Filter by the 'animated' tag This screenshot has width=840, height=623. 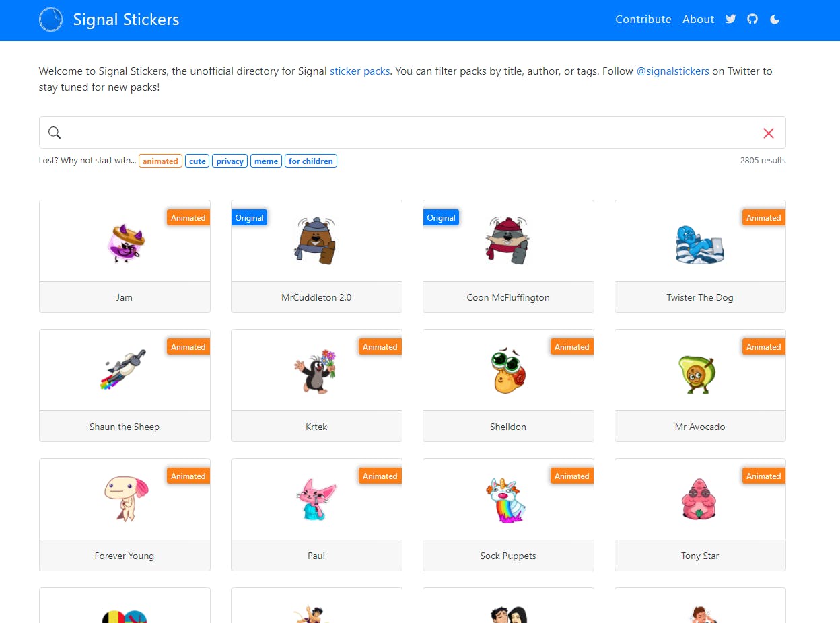pos(160,161)
